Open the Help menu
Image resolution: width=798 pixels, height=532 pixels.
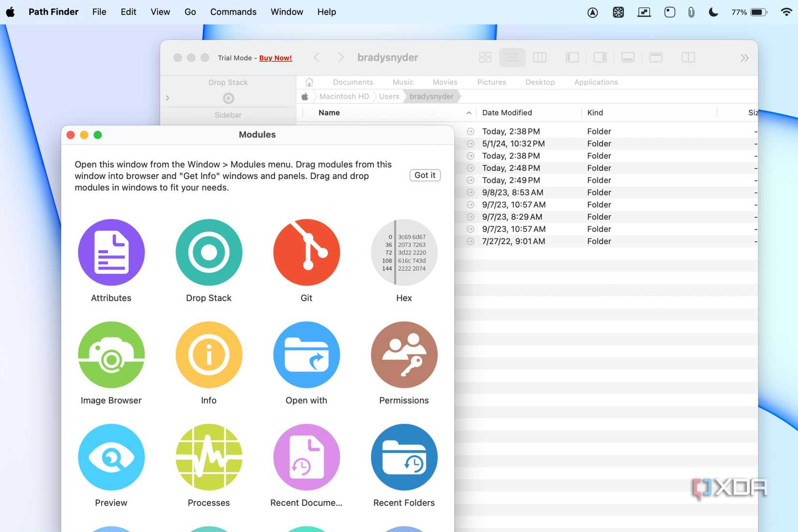tap(326, 12)
